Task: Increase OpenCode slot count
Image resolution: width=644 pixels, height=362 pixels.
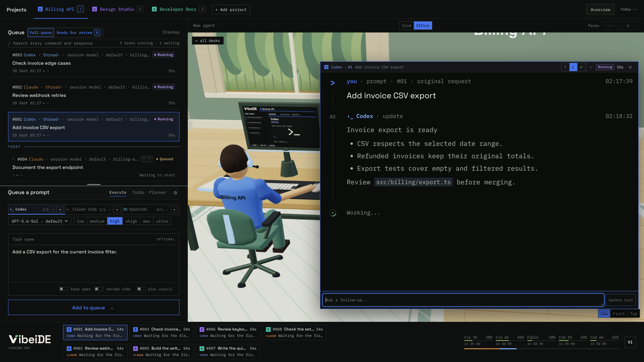Action: point(175,210)
